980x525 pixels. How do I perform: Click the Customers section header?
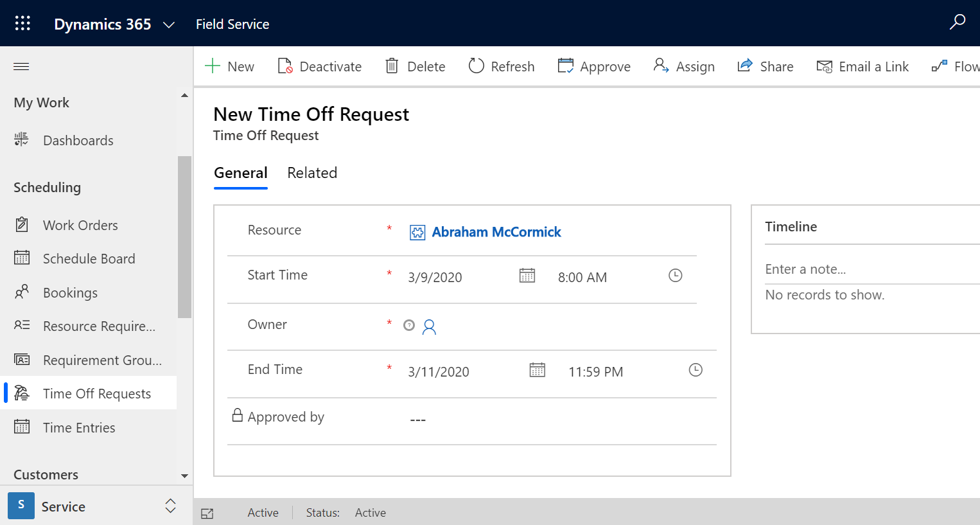coord(46,475)
